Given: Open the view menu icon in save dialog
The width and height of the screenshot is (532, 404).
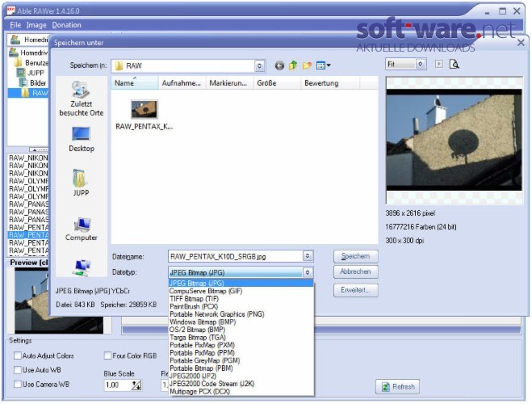Looking at the screenshot, I should pos(323,65).
